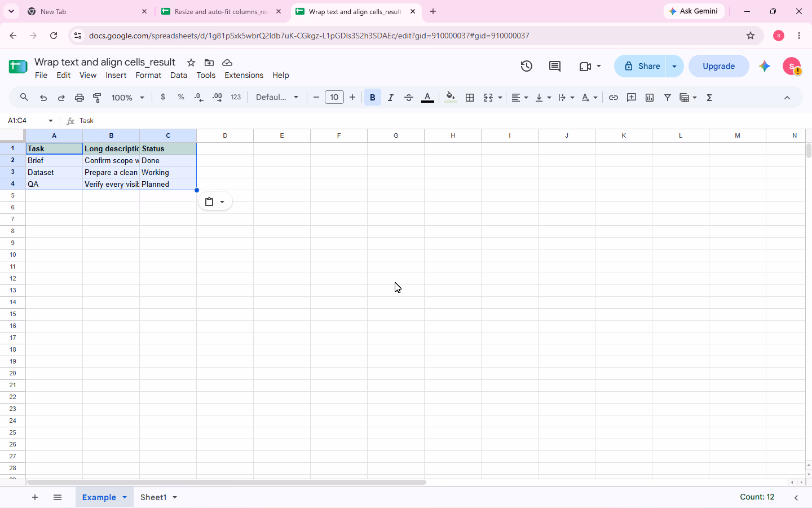Toggle italic formatting button
The height and width of the screenshot is (508, 812).
[x=391, y=98]
